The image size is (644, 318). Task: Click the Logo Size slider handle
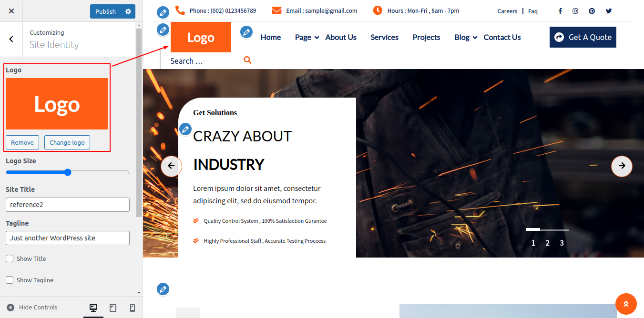click(68, 172)
